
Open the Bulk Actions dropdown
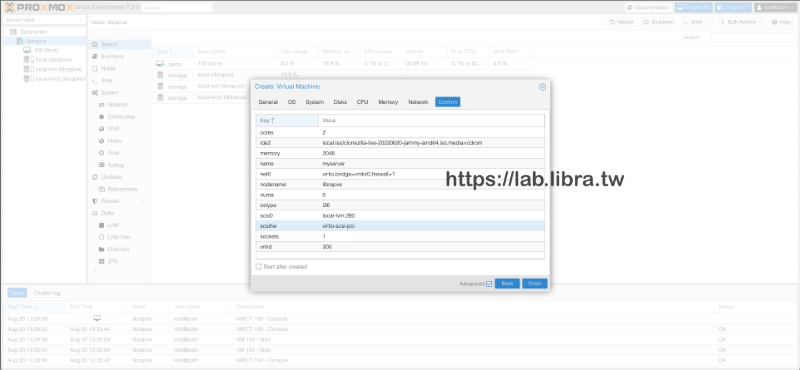[x=741, y=22]
